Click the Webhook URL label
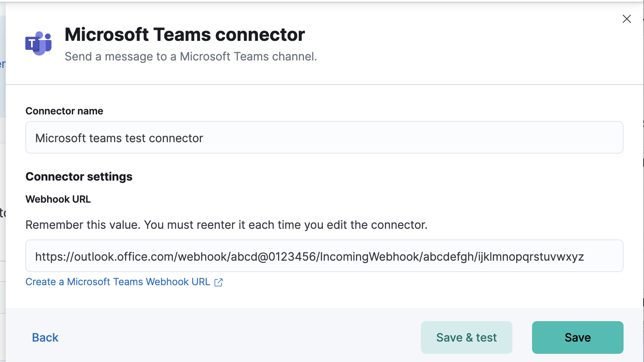Viewport: 644px width, 362px height. pyautogui.click(x=58, y=199)
